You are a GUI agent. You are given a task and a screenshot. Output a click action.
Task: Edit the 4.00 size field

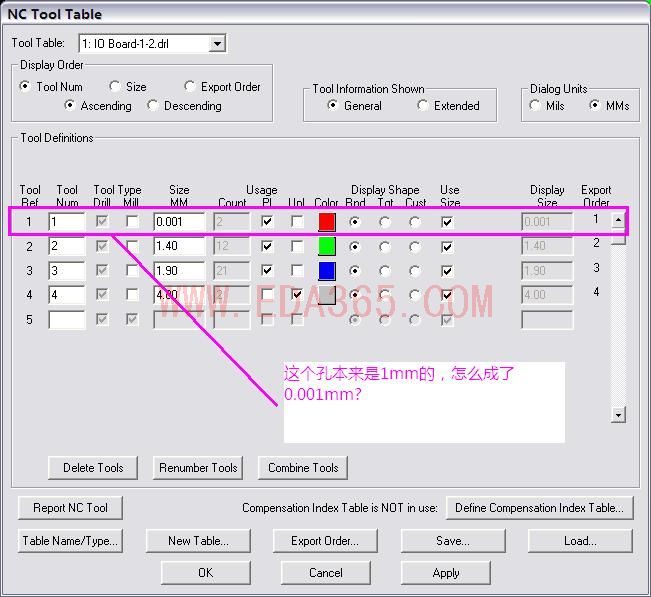point(179,295)
